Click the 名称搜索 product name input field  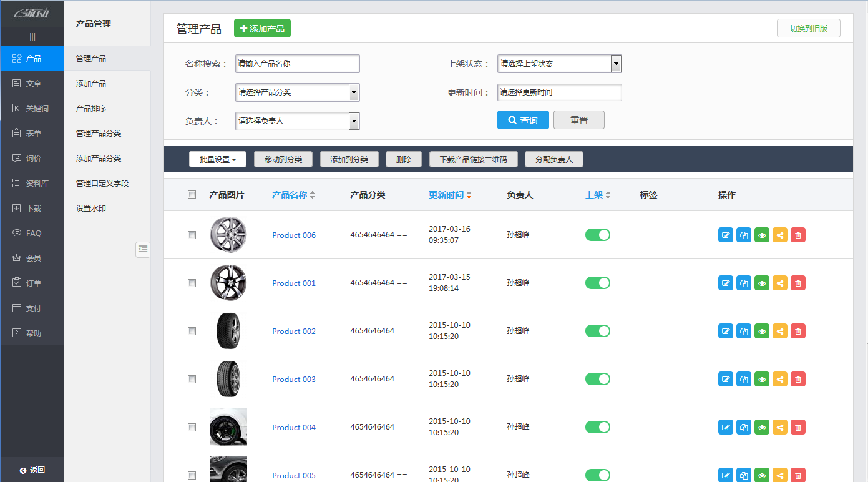click(x=297, y=64)
